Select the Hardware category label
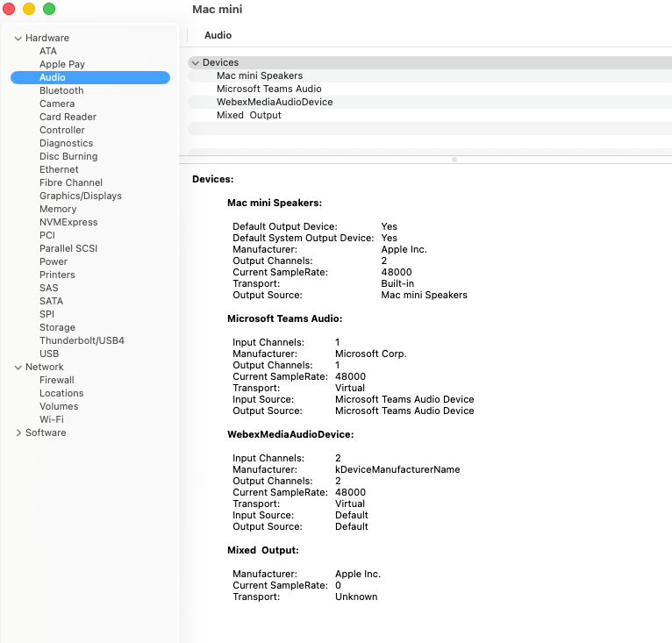The image size is (672, 643). [x=47, y=38]
